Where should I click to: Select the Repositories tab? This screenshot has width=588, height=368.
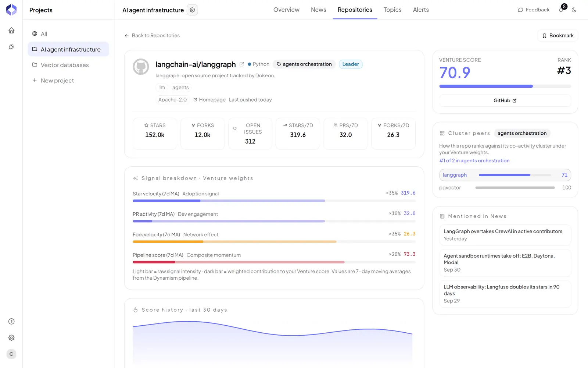point(355,10)
